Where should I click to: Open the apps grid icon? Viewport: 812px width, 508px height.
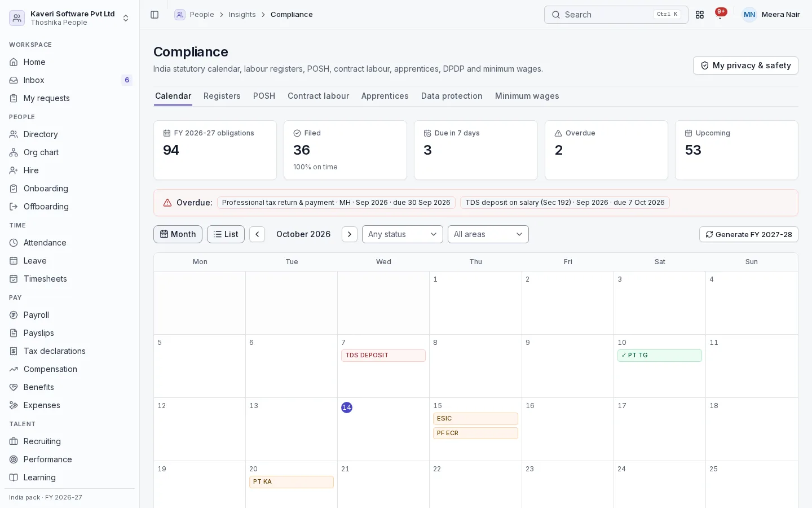(700, 15)
